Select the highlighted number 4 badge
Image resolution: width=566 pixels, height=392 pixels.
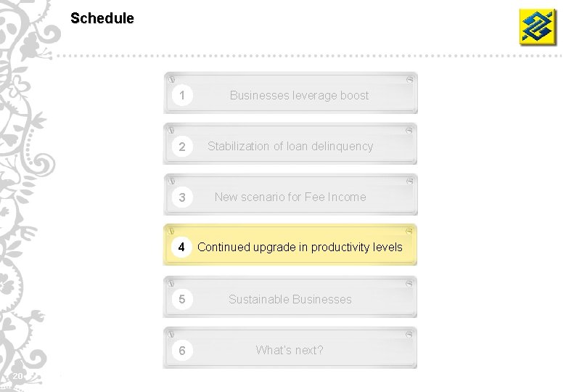tap(182, 248)
